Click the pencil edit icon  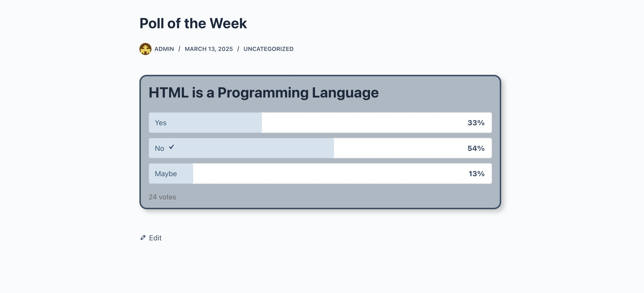click(143, 237)
